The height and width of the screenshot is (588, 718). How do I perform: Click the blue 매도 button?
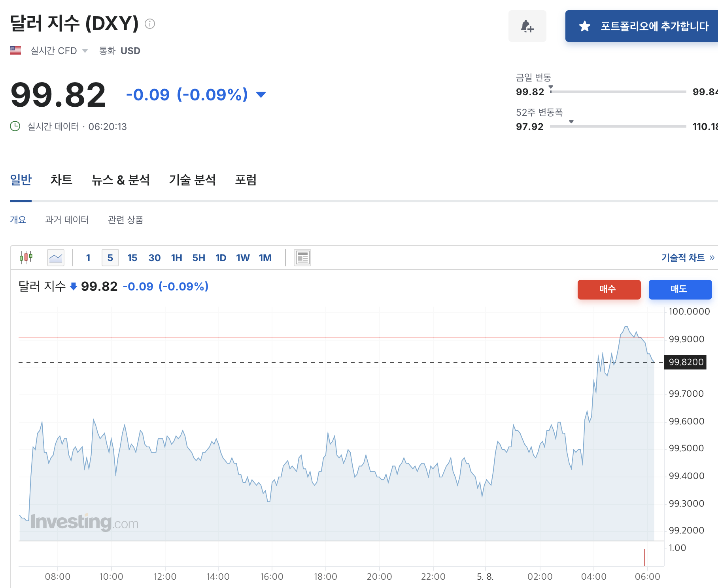(680, 289)
